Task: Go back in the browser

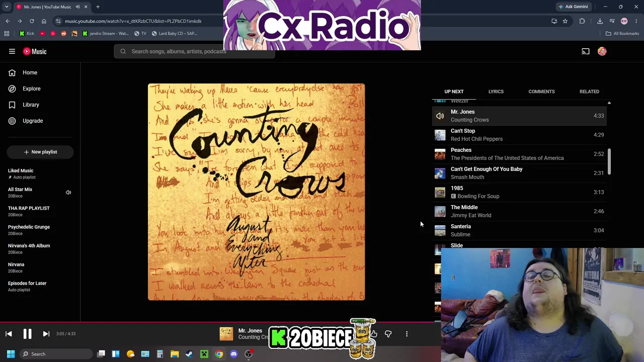Action: tap(8, 21)
